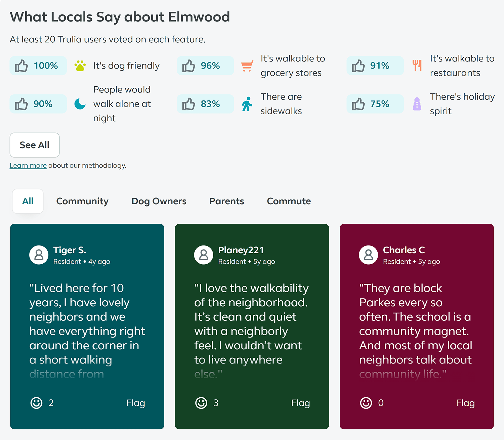React with smiley on Tiger S. review
The image size is (504, 440).
pyautogui.click(x=36, y=403)
